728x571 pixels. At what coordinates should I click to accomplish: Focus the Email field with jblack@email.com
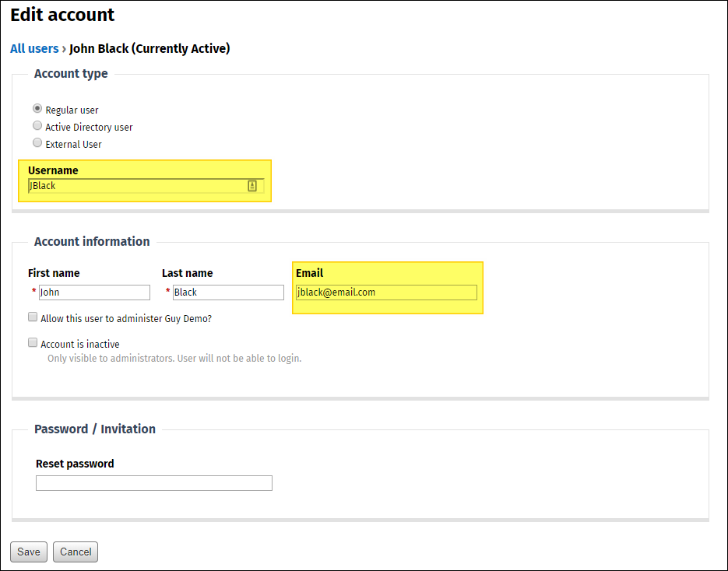[386, 293]
